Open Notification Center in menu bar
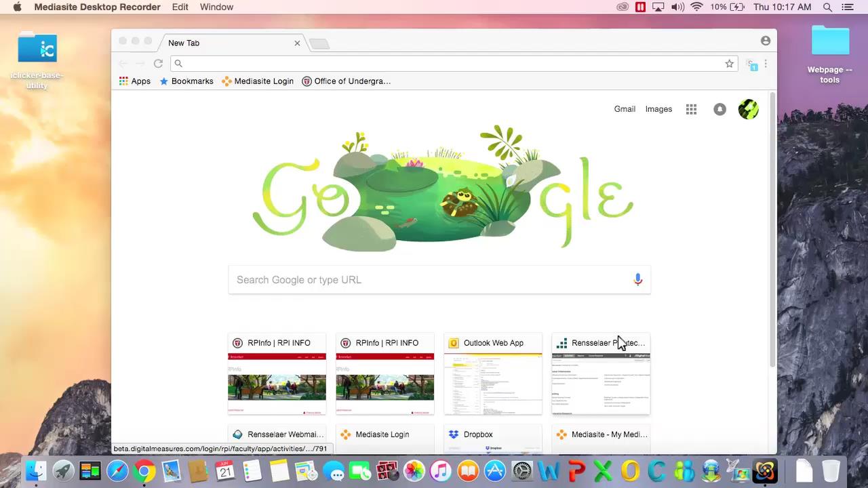 848,7
